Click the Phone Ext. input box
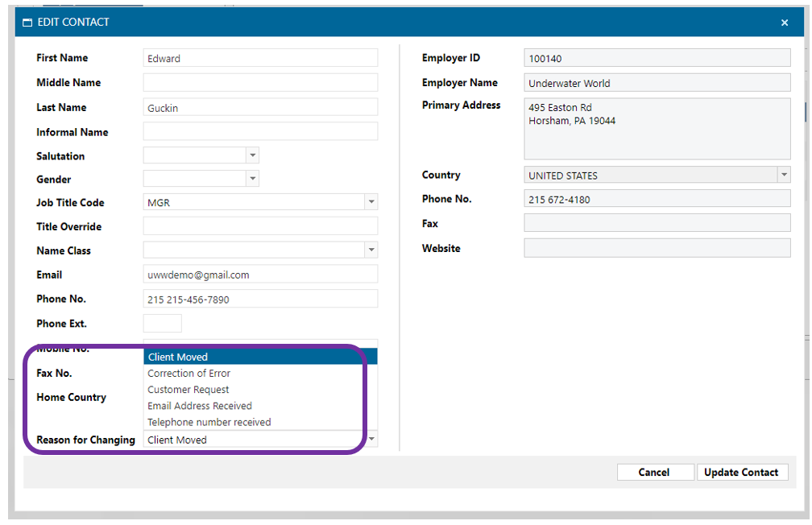Screen dimensions: 812x525 pyautogui.click(x=162, y=324)
